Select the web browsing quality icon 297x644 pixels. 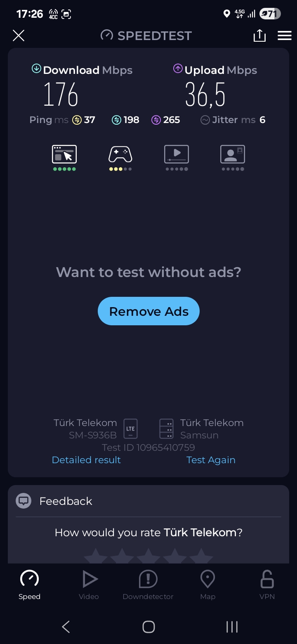(x=64, y=154)
